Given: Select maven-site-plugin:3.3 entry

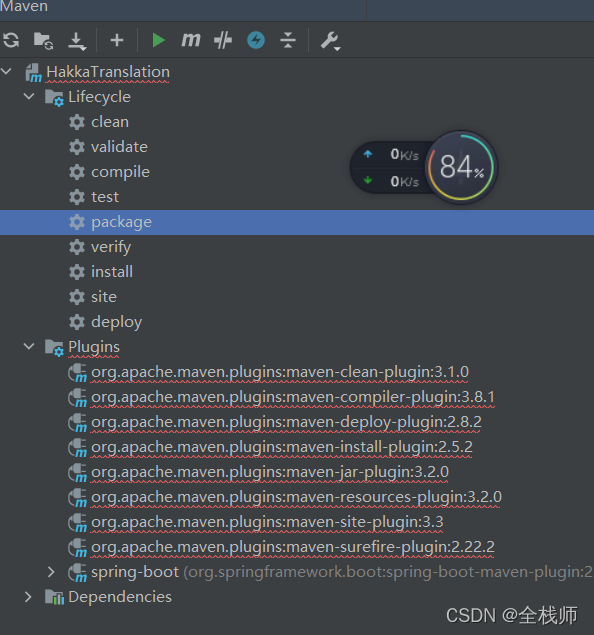Looking at the screenshot, I should tap(267, 522).
